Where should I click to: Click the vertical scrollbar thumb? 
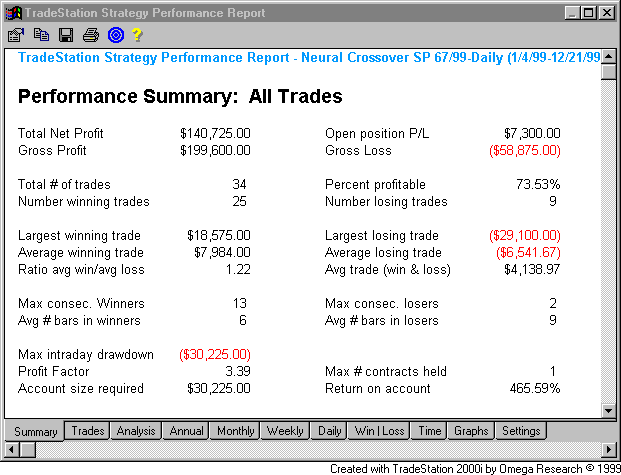(609, 72)
